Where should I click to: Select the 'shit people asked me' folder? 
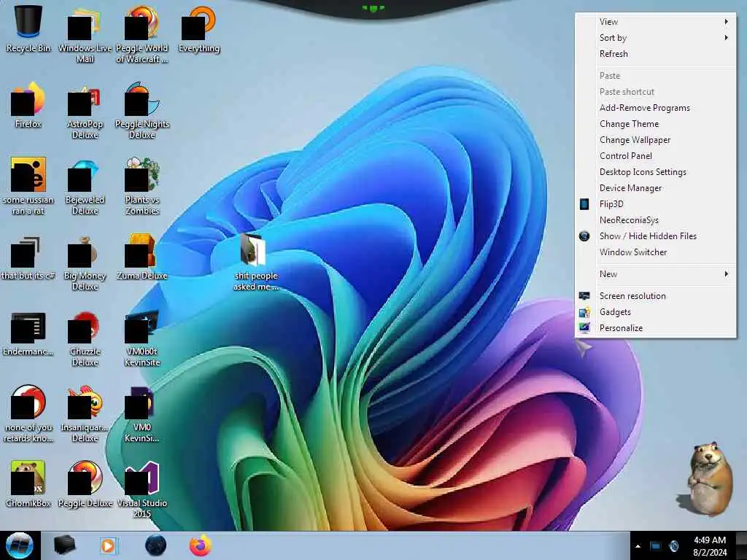256,262
